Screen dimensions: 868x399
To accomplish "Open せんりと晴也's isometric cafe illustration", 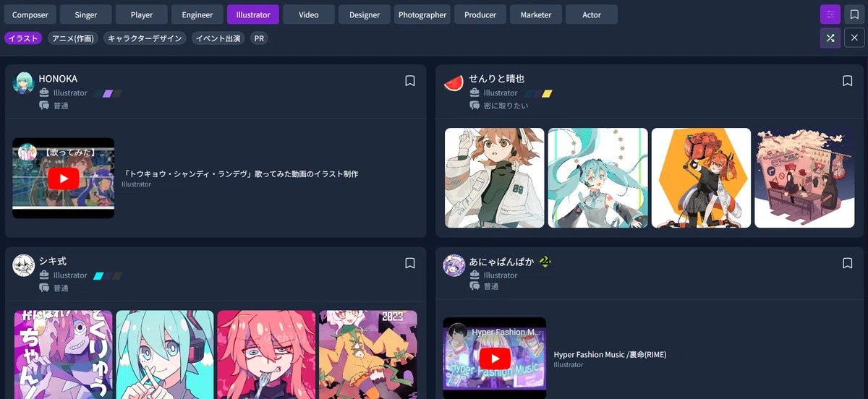I will tap(804, 178).
